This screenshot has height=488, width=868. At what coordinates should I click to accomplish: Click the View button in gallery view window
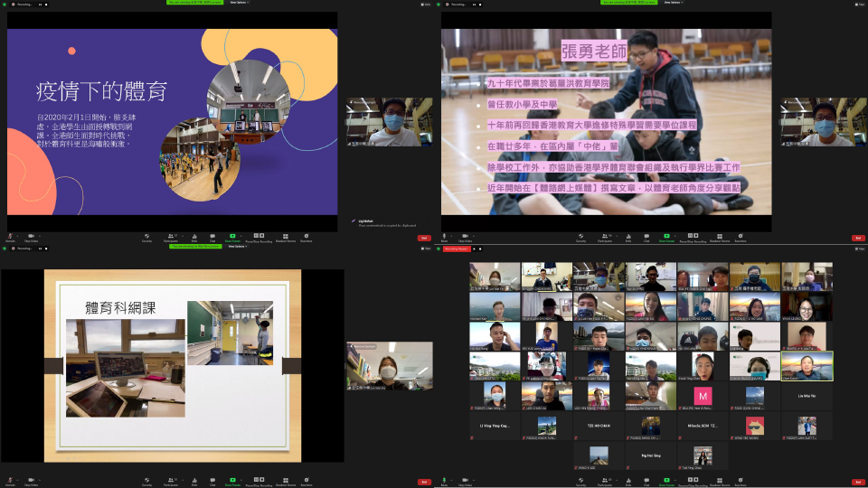click(x=860, y=249)
